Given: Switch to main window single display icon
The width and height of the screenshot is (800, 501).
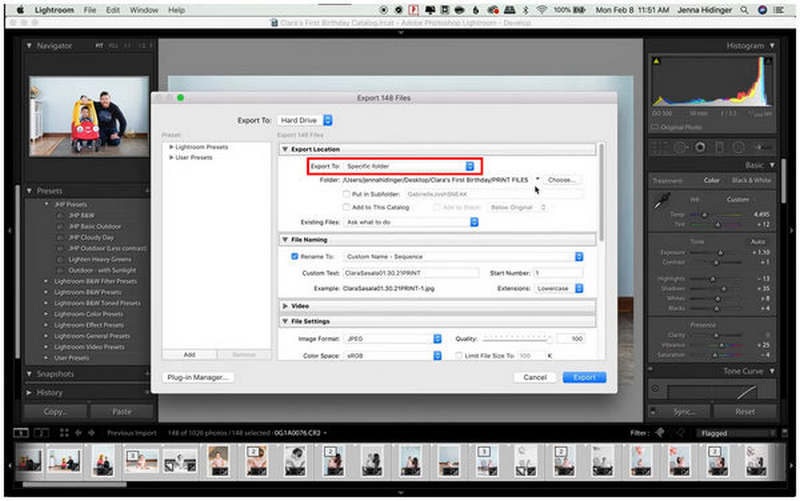Looking at the screenshot, I should point(21,433).
